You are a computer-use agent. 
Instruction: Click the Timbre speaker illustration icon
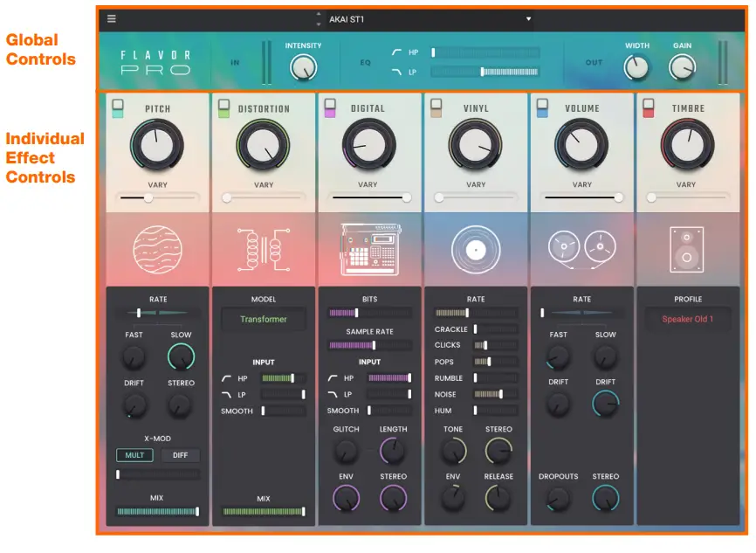(x=687, y=250)
